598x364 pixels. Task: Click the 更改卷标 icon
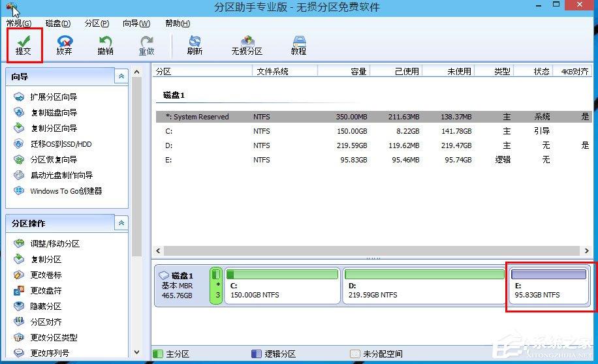point(19,275)
